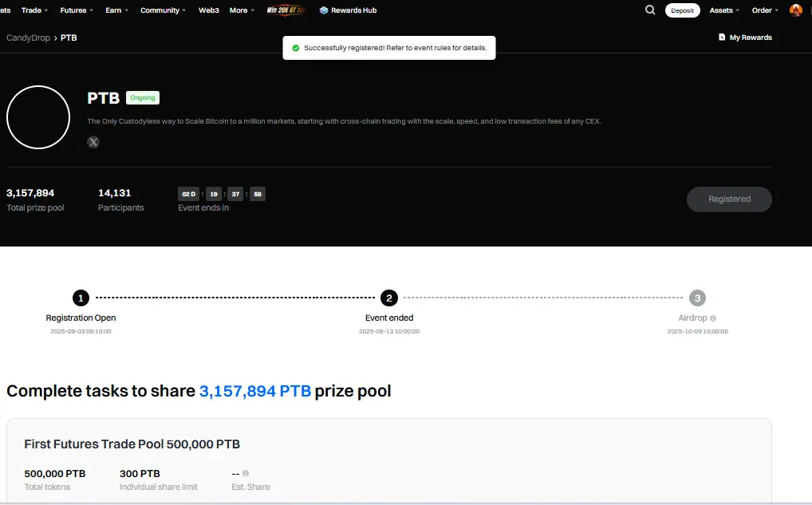Viewport: 812px width, 505px height.
Task: Open the My Rewards link
Action: (x=745, y=37)
